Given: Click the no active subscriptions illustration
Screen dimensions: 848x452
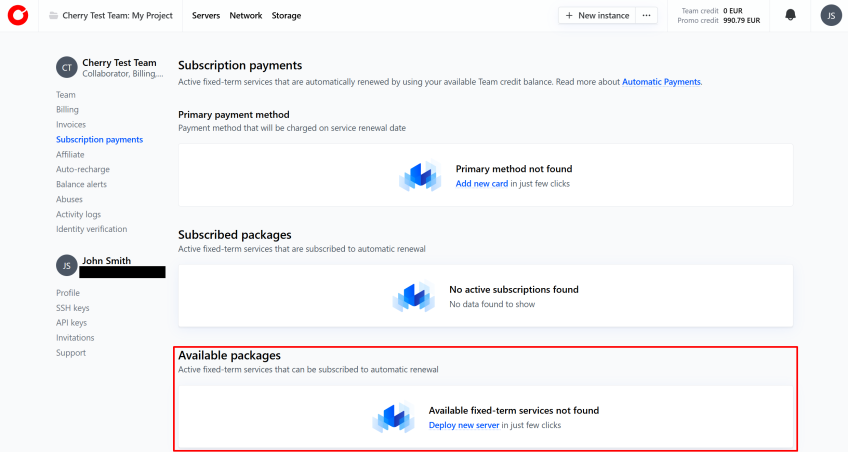Looking at the screenshot, I should click(414, 296).
